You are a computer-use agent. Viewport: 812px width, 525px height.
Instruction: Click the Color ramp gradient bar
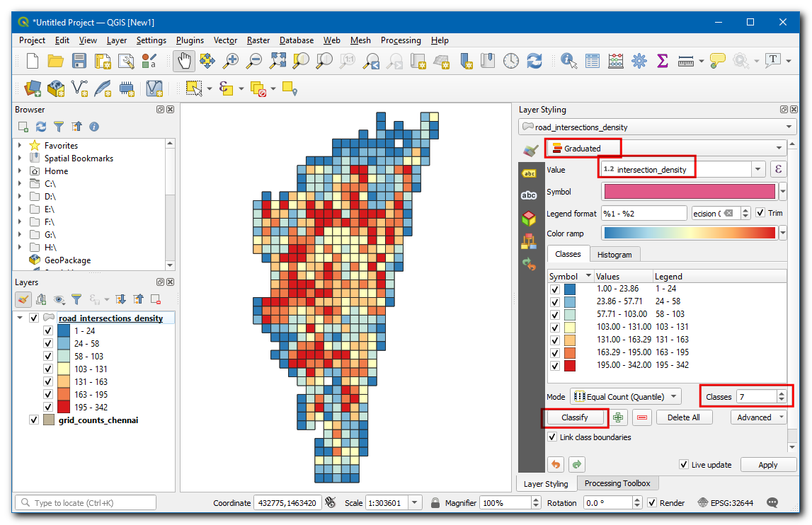point(690,233)
